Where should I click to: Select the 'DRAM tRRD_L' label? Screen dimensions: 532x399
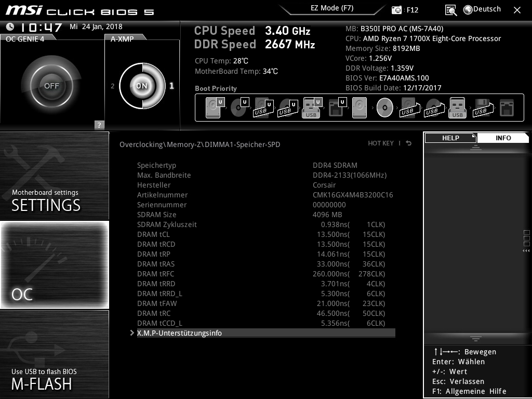tap(159, 294)
